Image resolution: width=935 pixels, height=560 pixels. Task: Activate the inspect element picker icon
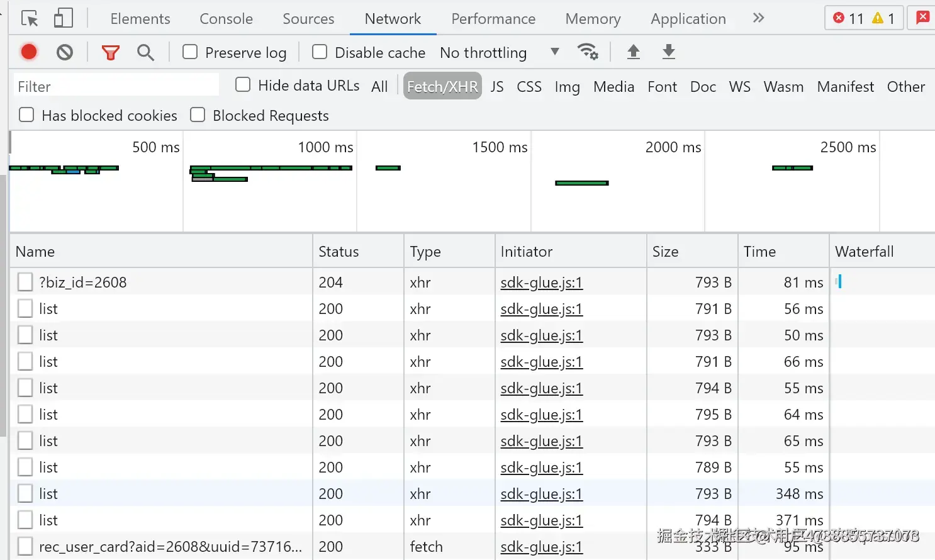[x=30, y=18]
